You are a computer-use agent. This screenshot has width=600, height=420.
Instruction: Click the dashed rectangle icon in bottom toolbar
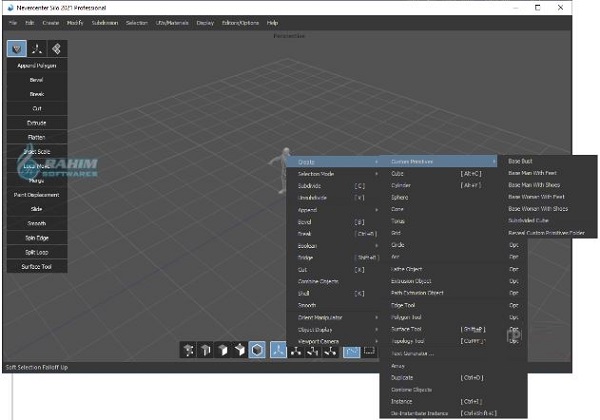370,350
